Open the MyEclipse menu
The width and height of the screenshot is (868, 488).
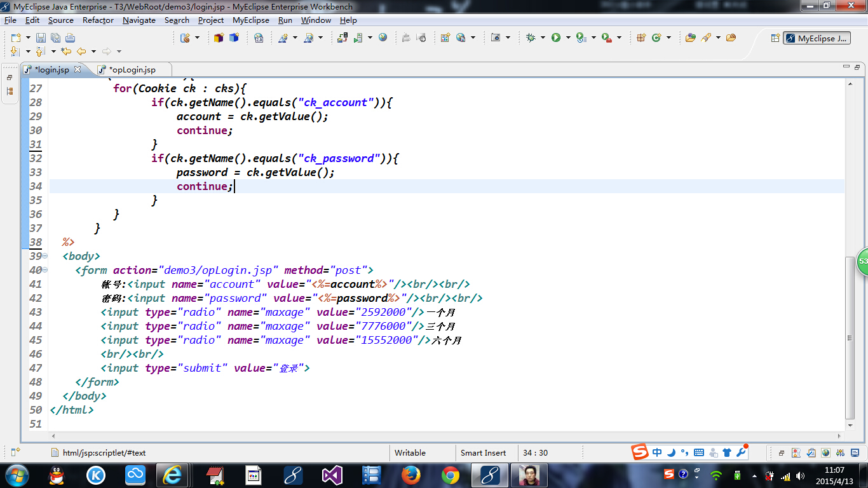251,20
